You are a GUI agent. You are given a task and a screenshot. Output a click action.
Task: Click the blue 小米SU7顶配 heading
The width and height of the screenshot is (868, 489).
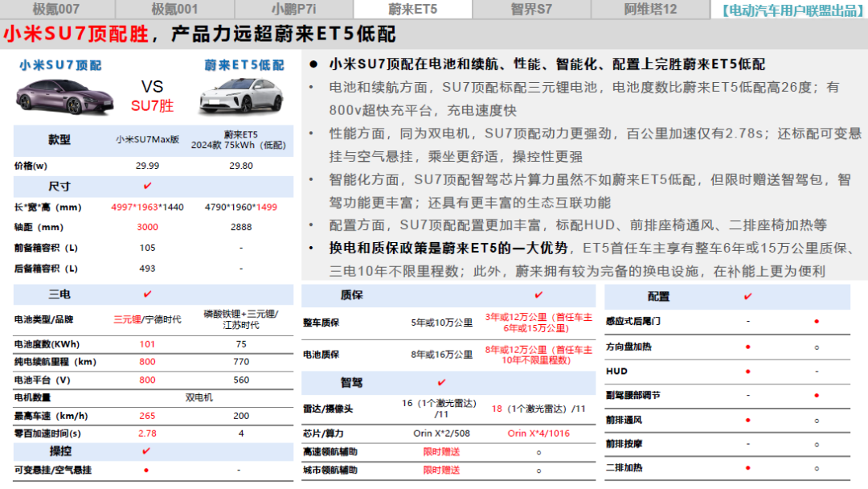[x=60, y=65]
